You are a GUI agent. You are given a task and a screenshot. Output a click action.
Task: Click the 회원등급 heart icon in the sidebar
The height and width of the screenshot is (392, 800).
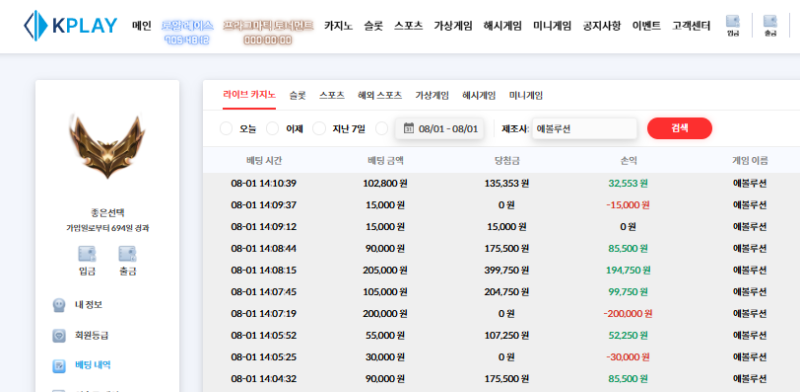point(59,335)
